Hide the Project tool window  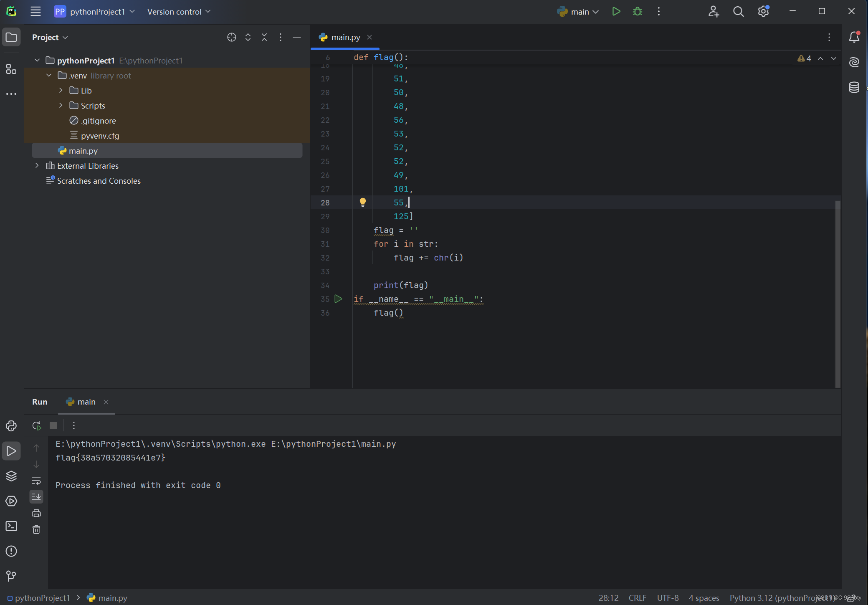click(x=297, y=37)
